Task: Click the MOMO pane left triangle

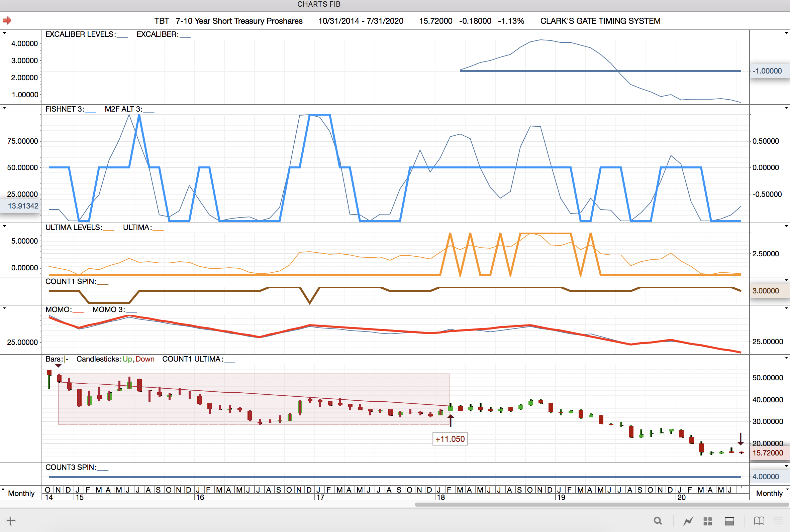Action: pyautogui.click(x=4, y=308)
